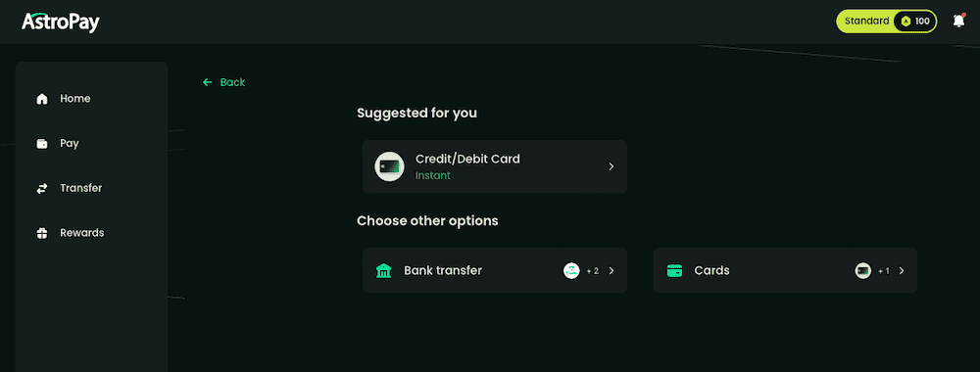Select Bank transfer payment option

pos(494,270)
